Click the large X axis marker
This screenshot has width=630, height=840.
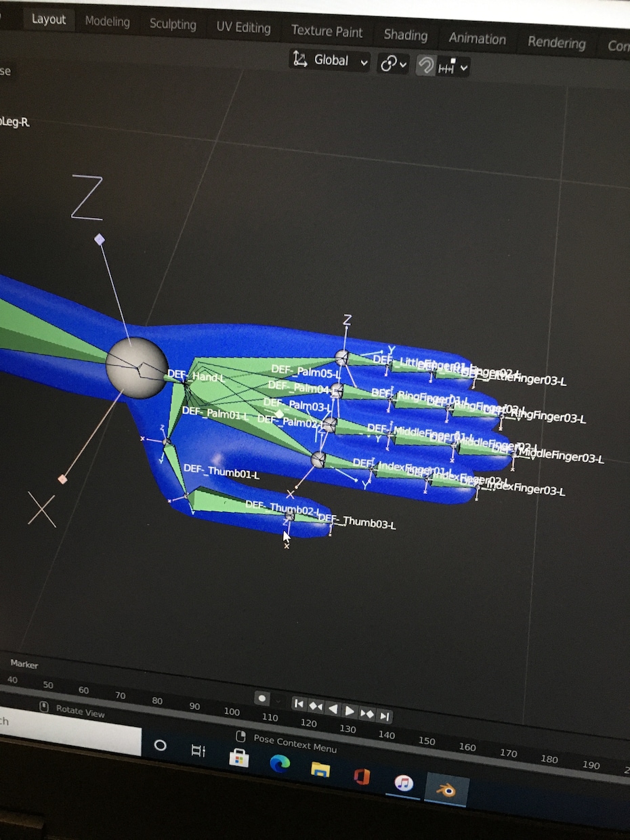pyautogui.click(x=41, y=509)
